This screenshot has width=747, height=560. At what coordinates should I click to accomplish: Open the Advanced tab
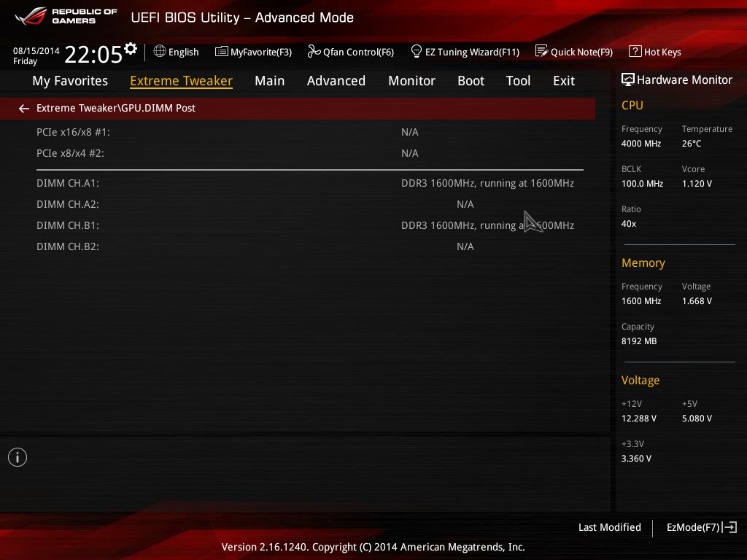coord(336,81)
